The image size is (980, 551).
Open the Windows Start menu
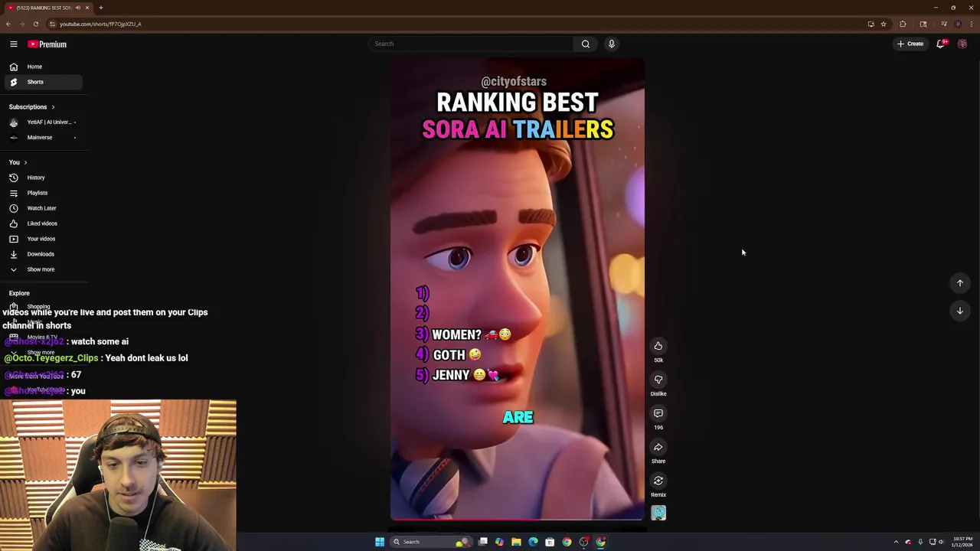pyautogui.click(x=380, y=542)
